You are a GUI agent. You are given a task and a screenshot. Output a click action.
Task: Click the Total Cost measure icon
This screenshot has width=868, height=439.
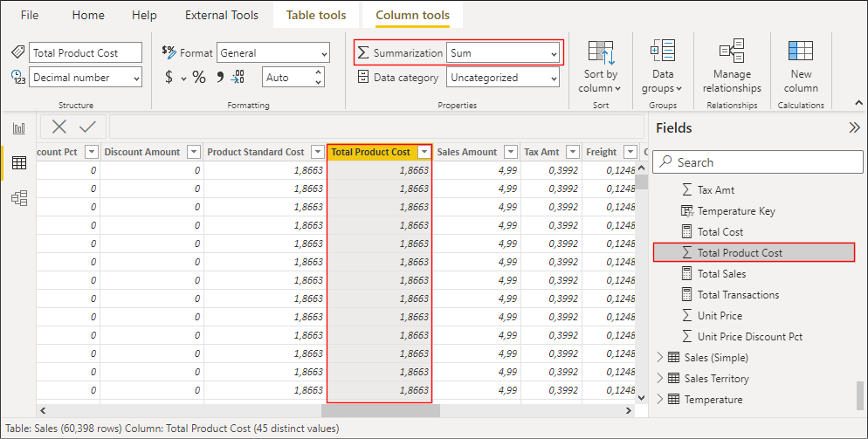[687, 231]
